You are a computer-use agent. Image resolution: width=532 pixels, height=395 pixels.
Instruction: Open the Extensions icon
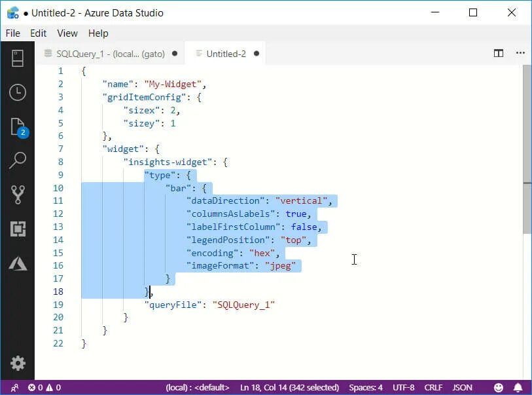point(18,229)
